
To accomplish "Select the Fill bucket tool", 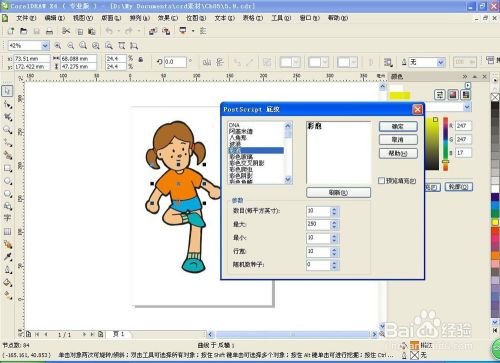I will [7, 283].
